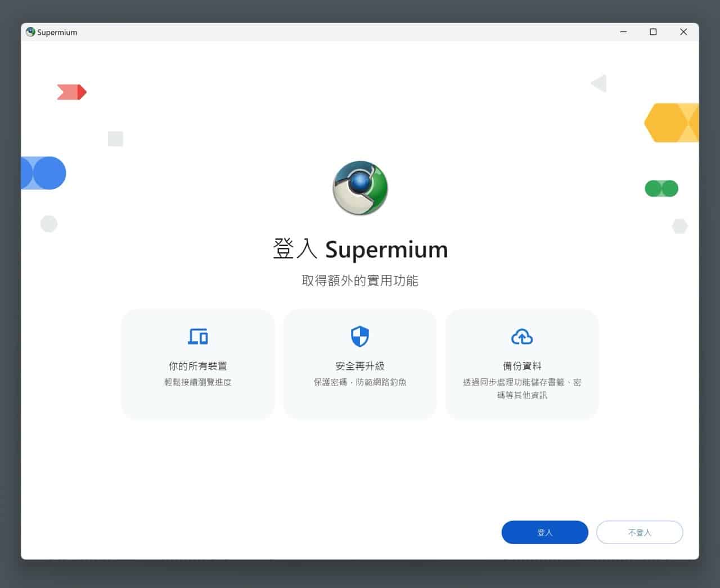The width and height of the screenshot is (720, 588).
Task: Click the gray triangle decoration at top right
Action: click(599, 84)
